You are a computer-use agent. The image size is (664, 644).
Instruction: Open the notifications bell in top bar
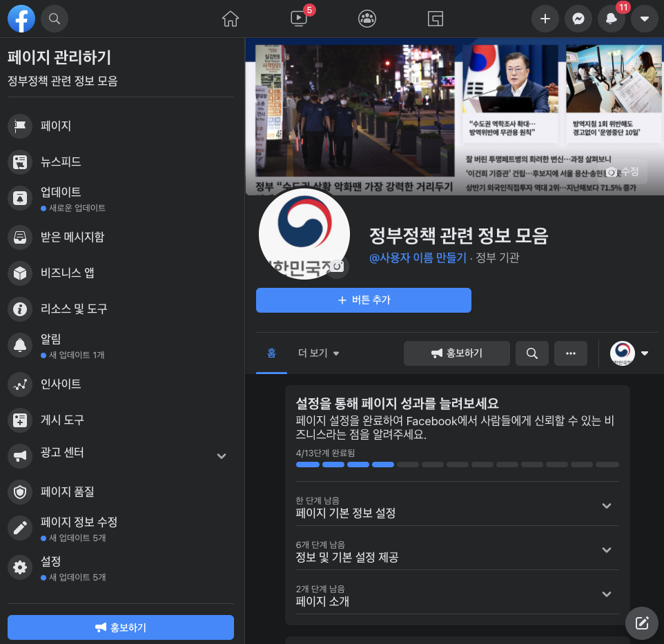611,19
